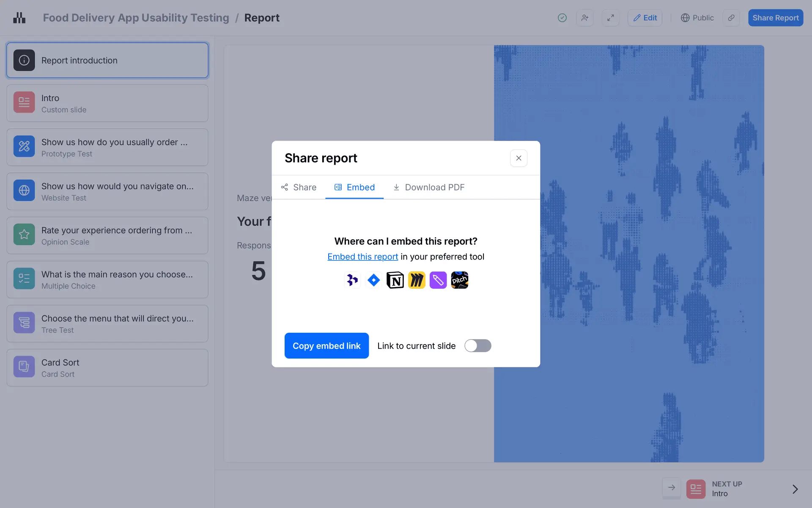Click the Maze logo in top-left
The image size is (812, 508).
coord(19,18)
